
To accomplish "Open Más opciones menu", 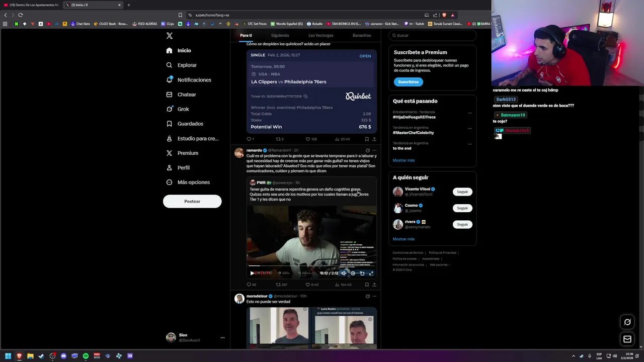I will (188, 182).
